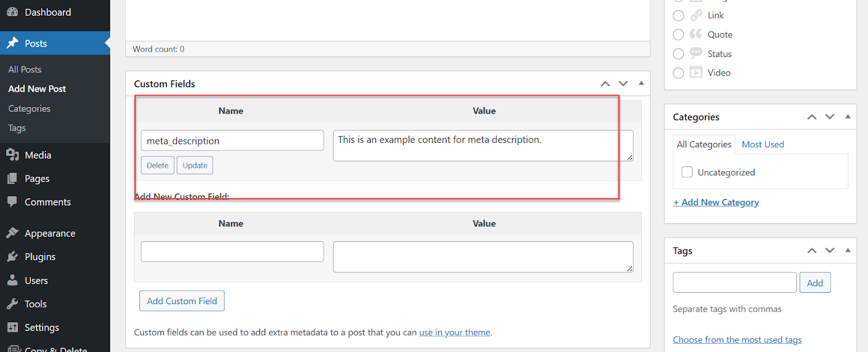Open All Posts in sidebar submenu
This screenshot has height=352, width=868.
(x=25, y=70)
